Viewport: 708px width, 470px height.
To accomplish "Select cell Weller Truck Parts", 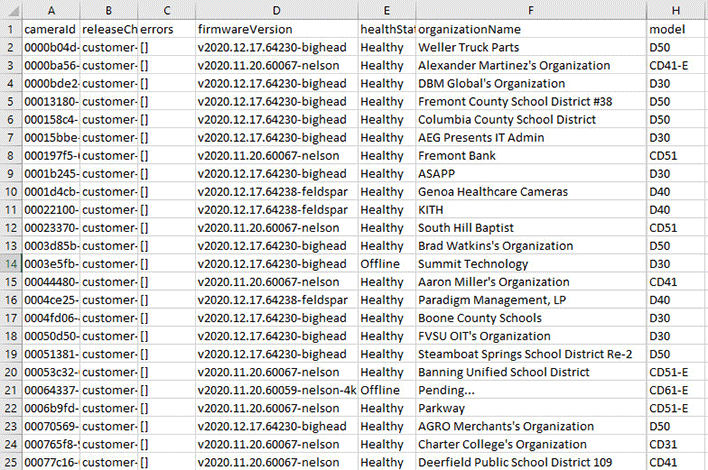I will (x=531, y=47).
